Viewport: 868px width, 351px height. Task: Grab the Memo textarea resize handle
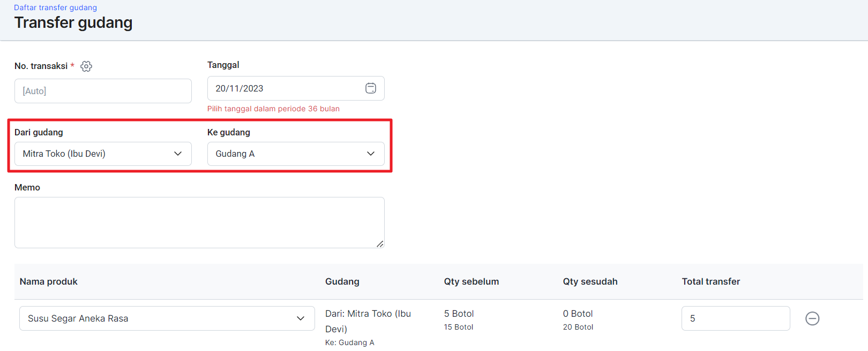coord(380,244)
